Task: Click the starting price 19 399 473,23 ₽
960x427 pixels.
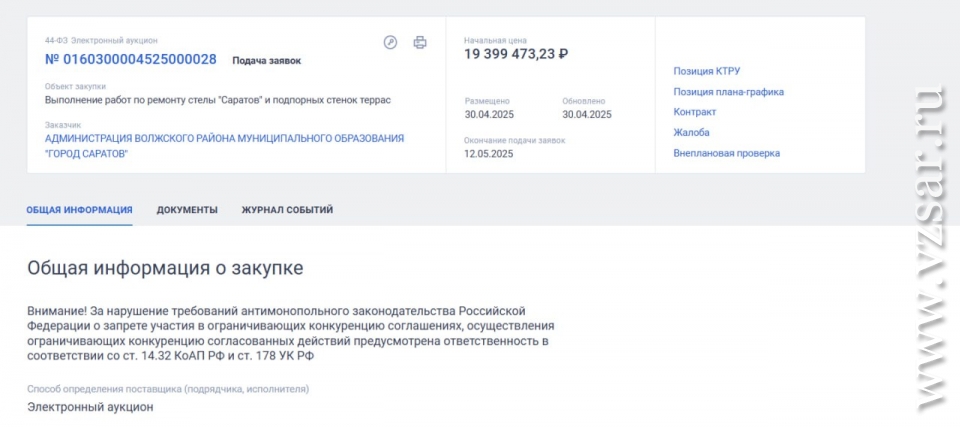Action: (516, 54)
